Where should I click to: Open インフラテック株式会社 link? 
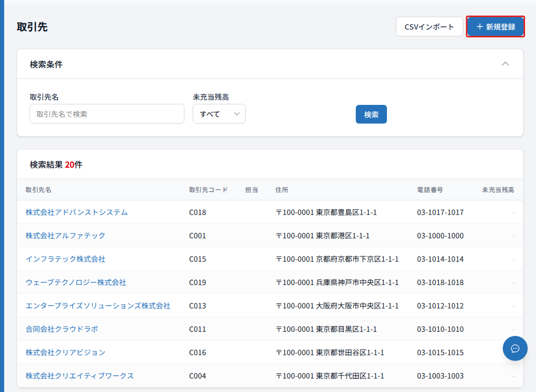click(x=65, y=259)
